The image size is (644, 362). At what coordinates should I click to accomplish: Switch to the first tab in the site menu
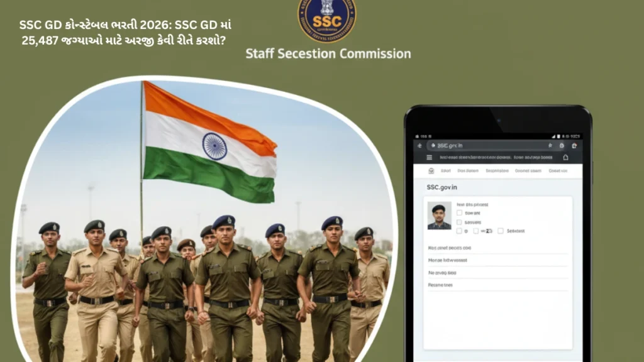point(445,171)
